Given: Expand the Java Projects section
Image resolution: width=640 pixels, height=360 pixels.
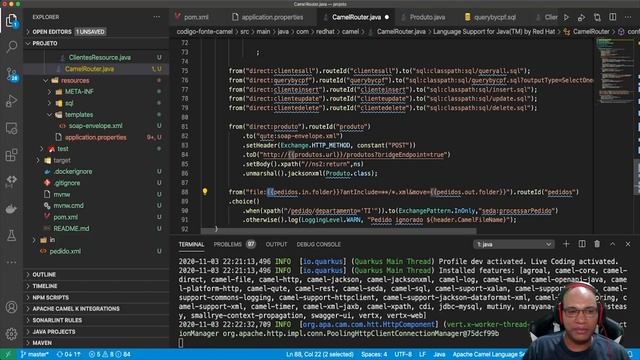Looking at the screenshot, I should pos(96,331).
